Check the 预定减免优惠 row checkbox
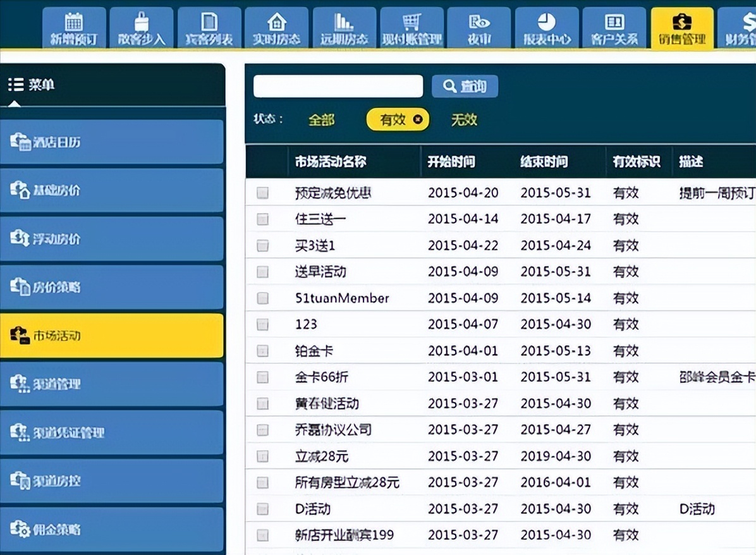The height and width of the screenshot is (555, 756). pos(263,193)
